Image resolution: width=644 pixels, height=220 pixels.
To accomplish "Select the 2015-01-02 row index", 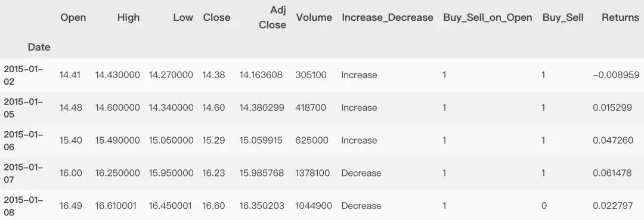I will 23,75.
